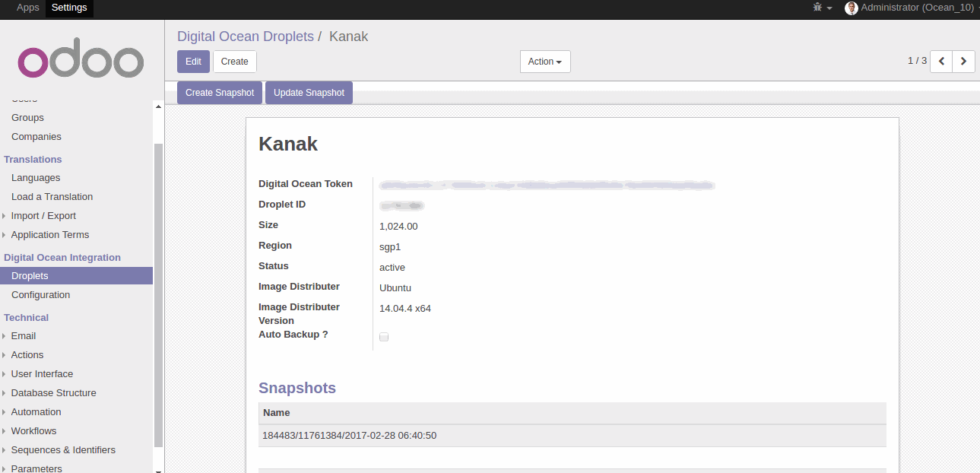The width and height of the screenshot is (980, 473).
Task: Click the Administrator avatar picture
Action: tap(852, 8)
